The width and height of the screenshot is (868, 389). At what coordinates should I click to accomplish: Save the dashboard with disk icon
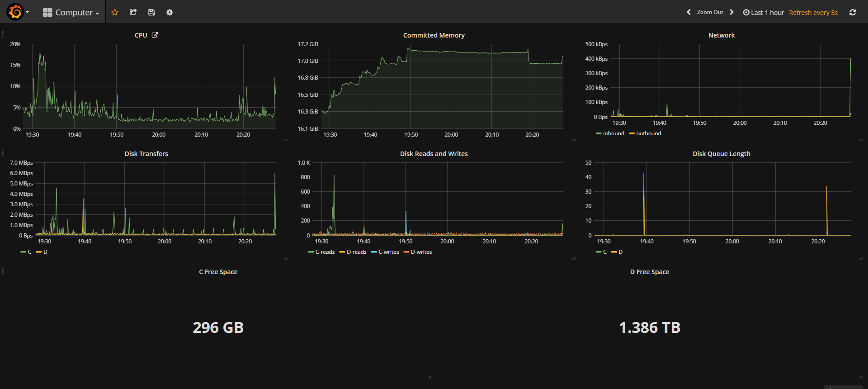pos(151,12)
